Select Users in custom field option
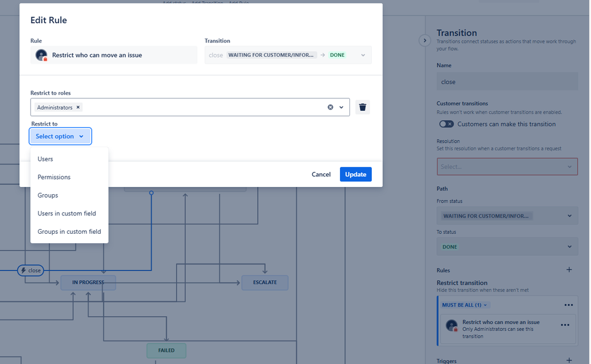This screenshot has width=591, height=364. [69, 213]
